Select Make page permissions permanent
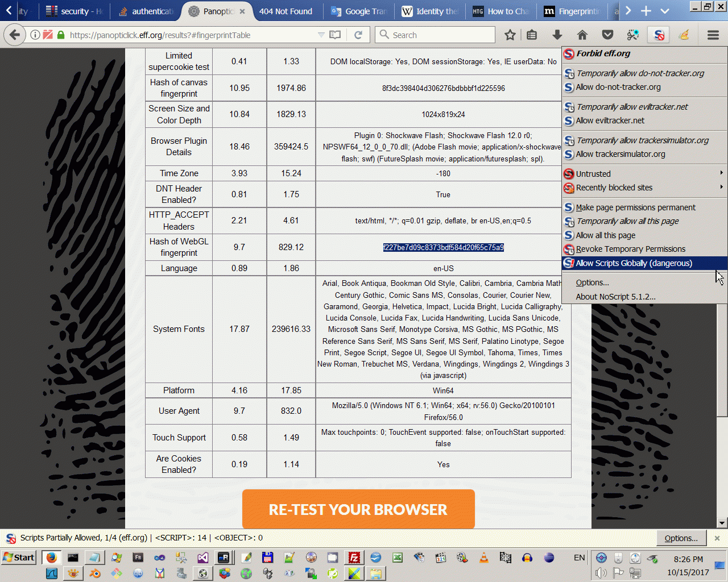The width and height of the screenshot is (728, 582). (644, 207)
